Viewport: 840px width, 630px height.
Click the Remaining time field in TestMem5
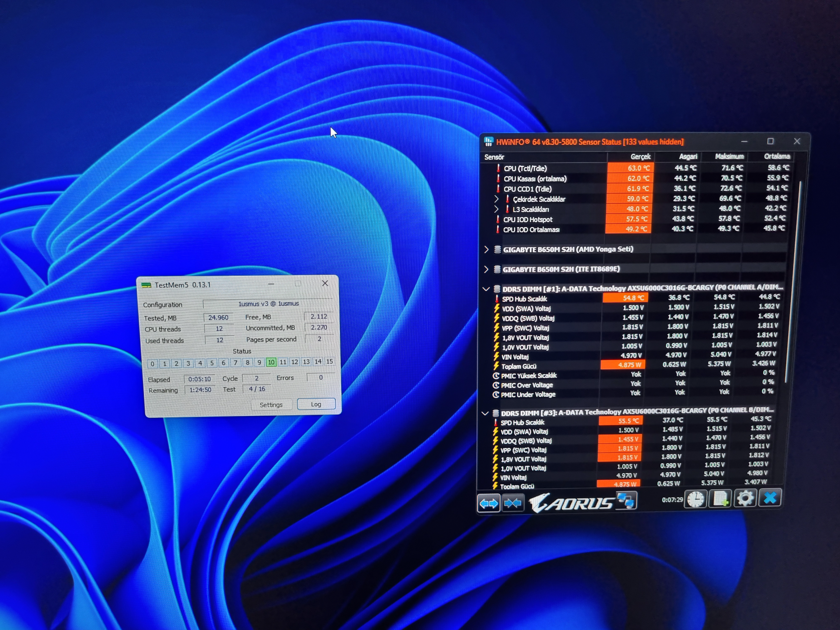point(200,390)
